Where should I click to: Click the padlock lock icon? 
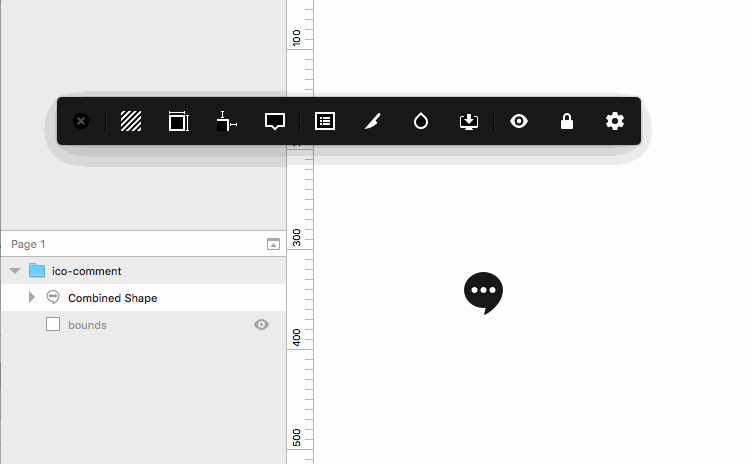(567, 121)
